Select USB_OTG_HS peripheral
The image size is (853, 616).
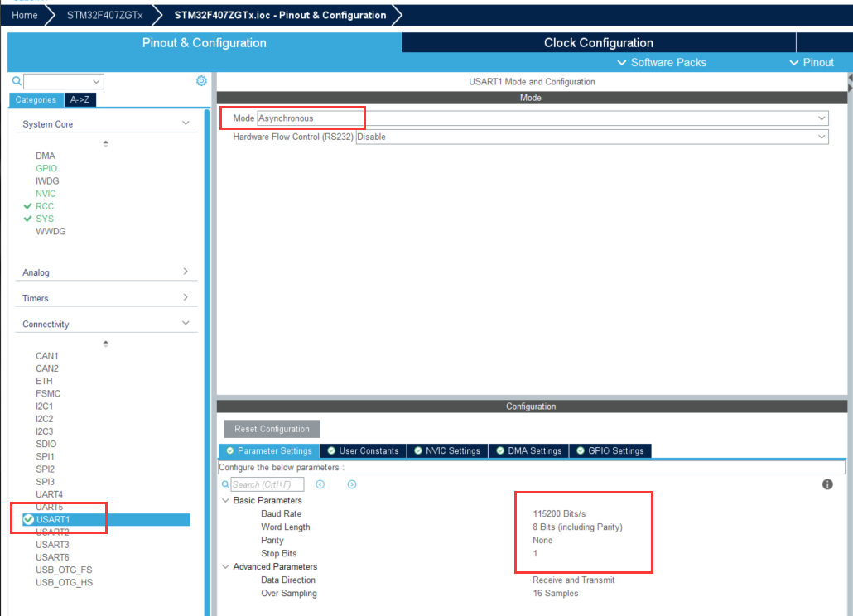click(x=65, y=582)
